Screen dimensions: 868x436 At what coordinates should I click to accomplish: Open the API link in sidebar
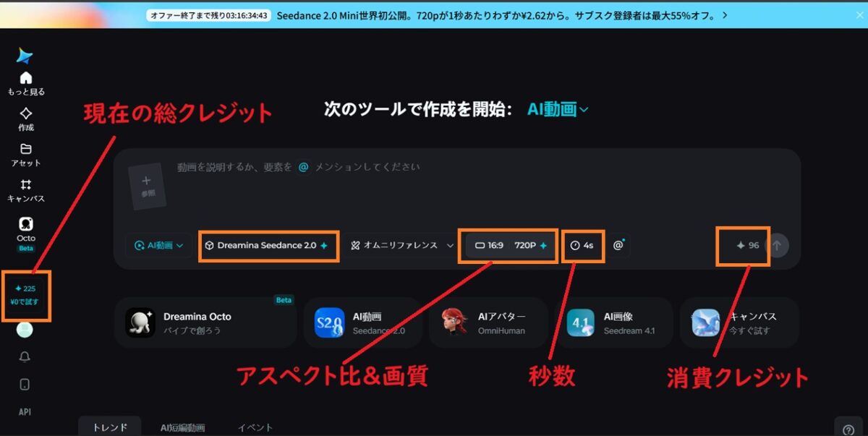pyautogui.click(x=25, y=412)
